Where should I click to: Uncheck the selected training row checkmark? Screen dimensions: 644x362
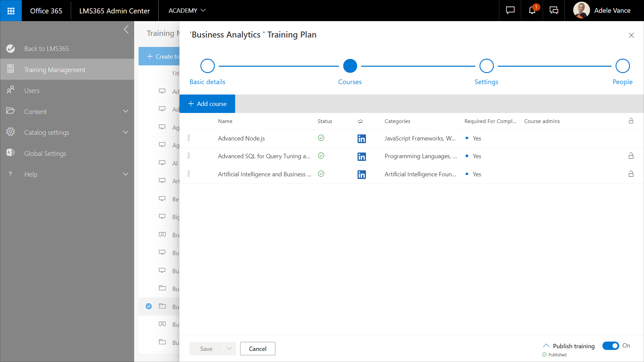[x=149, y=306]
